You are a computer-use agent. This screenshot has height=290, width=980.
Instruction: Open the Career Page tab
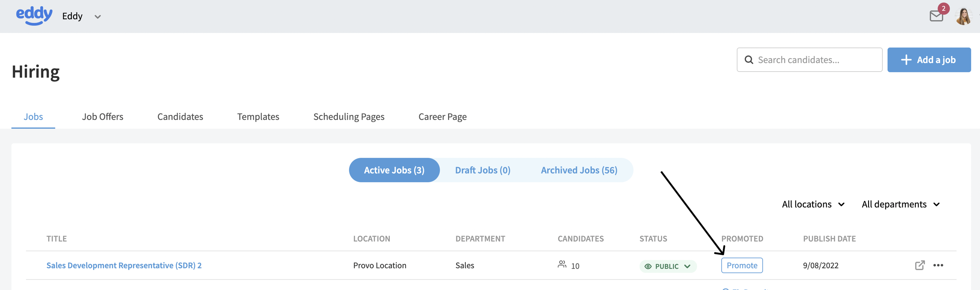pyautogui.click(x=443, y=117)
